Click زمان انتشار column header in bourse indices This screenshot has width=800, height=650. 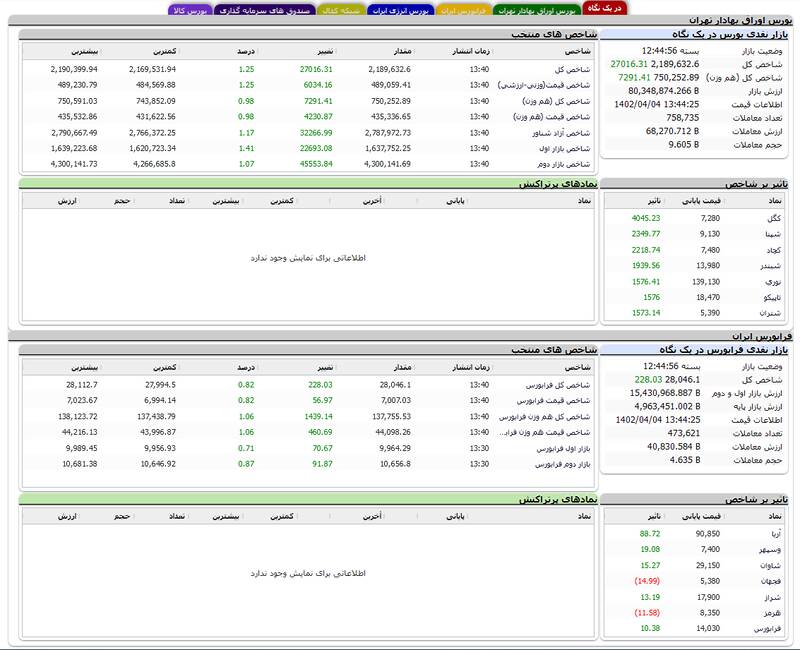click(x=465, y=50)
